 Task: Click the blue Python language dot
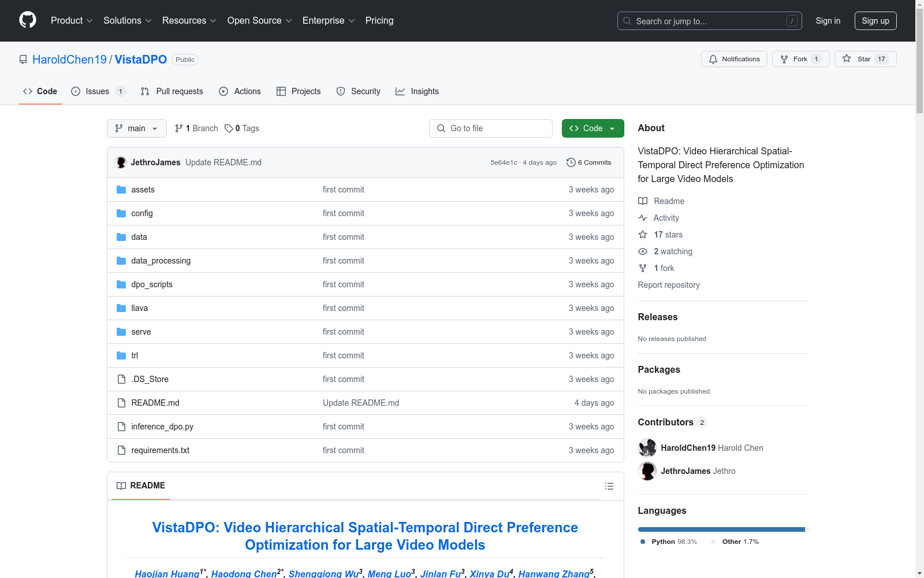643,542
